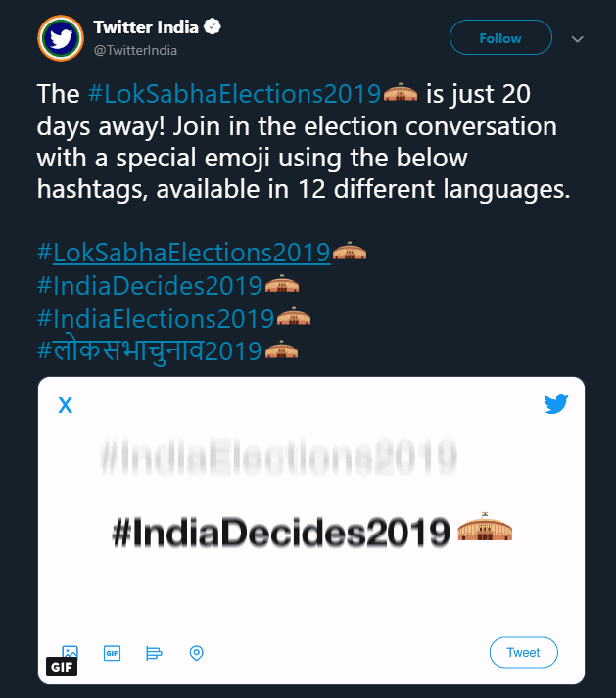Open the #IndiaElections2019 hashtag link
616x698 pixels.
coord(156,319)
